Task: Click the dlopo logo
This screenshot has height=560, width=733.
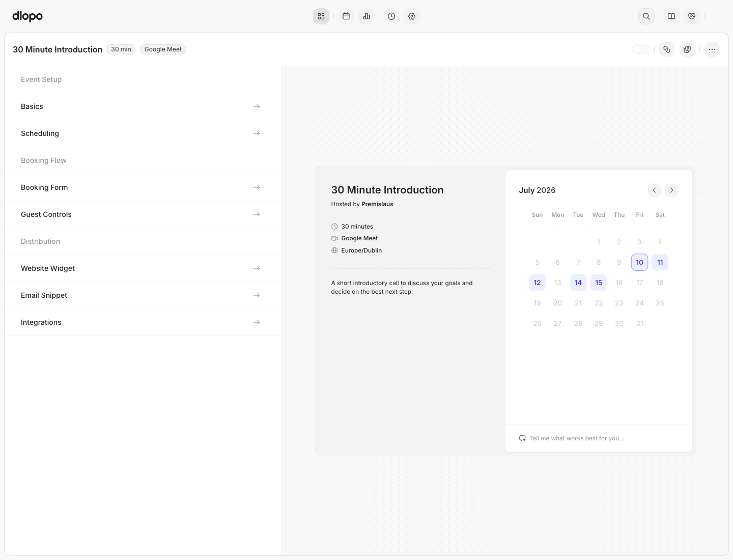Action: point(27,16)
